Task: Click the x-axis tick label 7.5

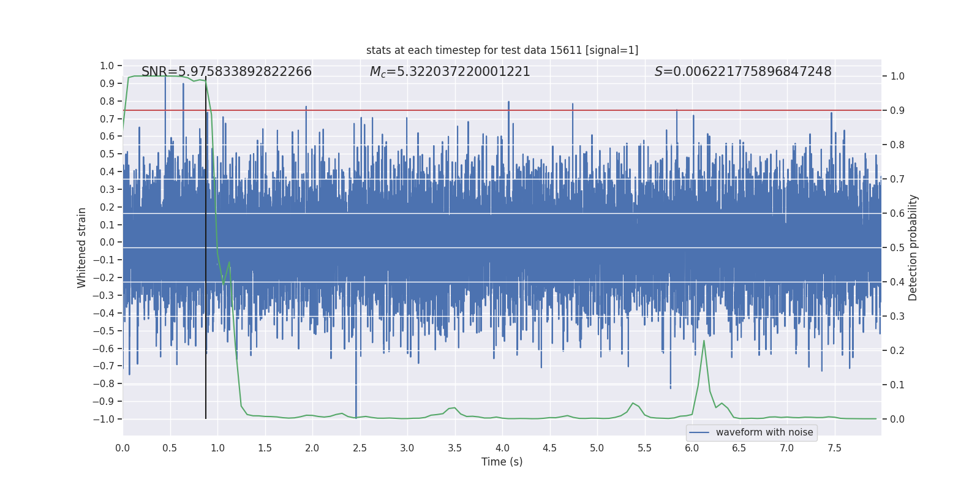Action: (834, 448)
